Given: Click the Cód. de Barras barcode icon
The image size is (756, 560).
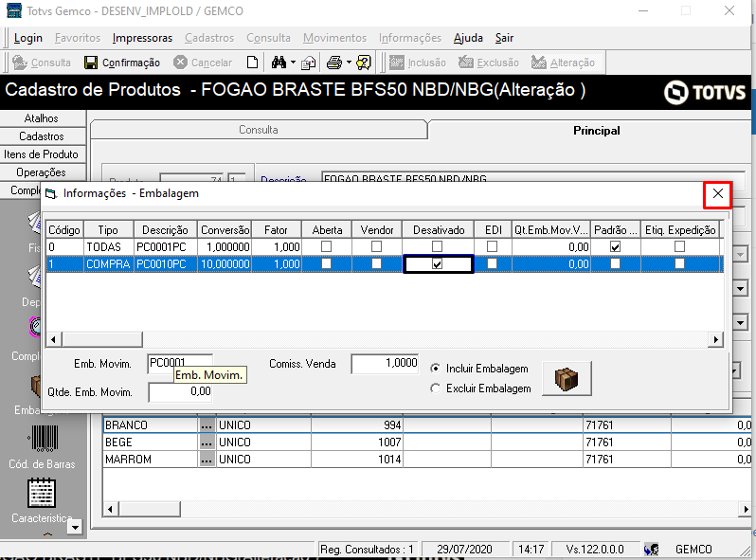Looking at the screenshot, I should pyautogui.click(x=43, y=438).
